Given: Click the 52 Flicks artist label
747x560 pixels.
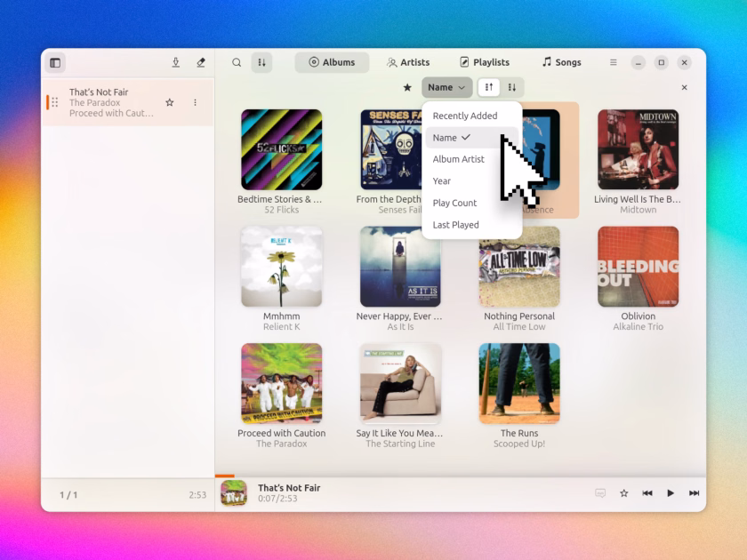Looking at the screenshot, I should coord(282,210).
